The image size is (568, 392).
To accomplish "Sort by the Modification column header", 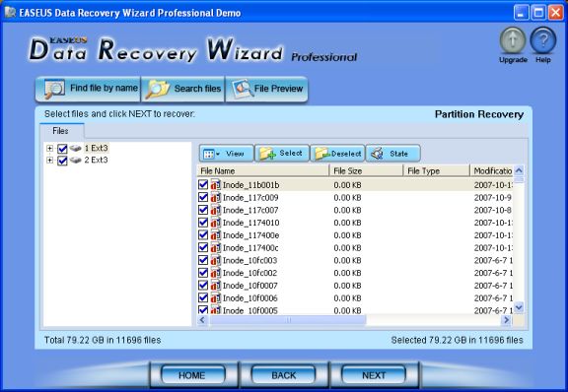I will pos(492,170).
